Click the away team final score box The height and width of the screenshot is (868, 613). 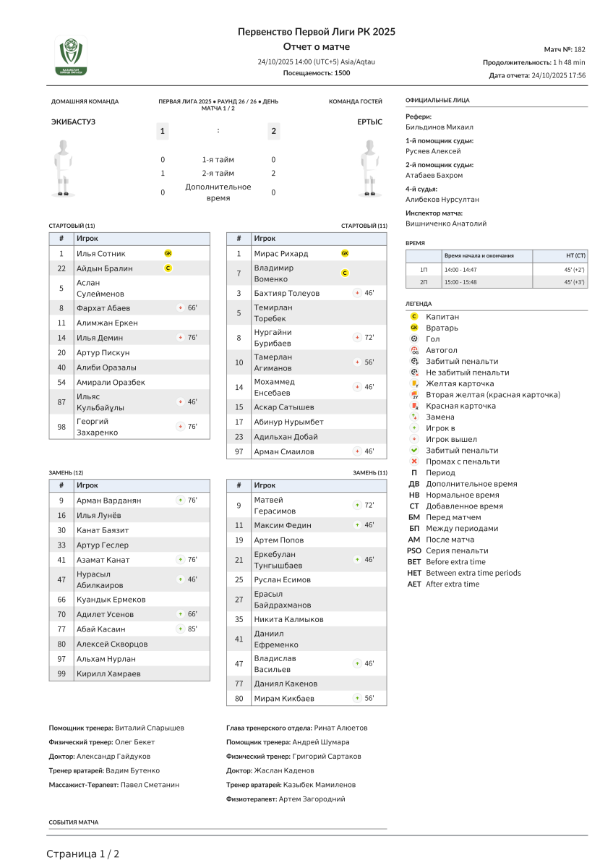[x=273, y=131]
